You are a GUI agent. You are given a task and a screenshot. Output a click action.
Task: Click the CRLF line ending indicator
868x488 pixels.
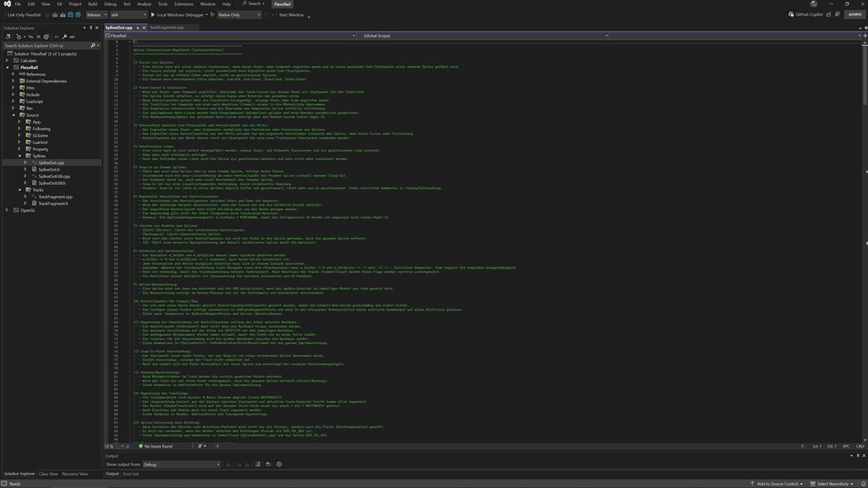coord(860,446)
